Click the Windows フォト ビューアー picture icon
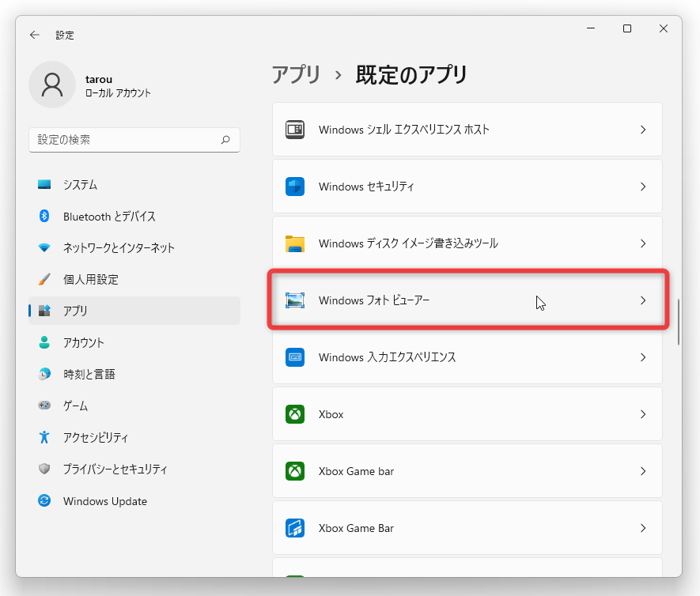The width and height of the screenshot is (700, 596). coord(295,300)
